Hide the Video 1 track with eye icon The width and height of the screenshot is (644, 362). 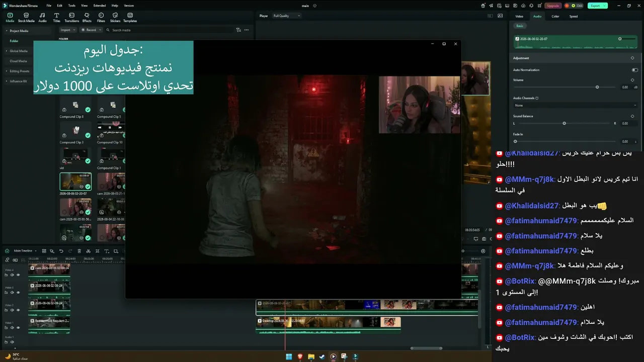click(x=18, y=328)
